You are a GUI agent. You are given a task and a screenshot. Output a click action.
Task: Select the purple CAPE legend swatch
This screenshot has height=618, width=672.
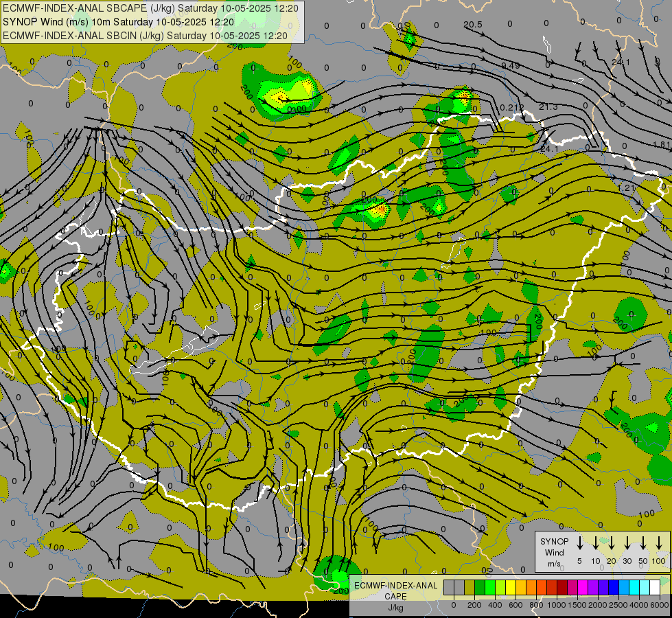click(x=594, y=588)
